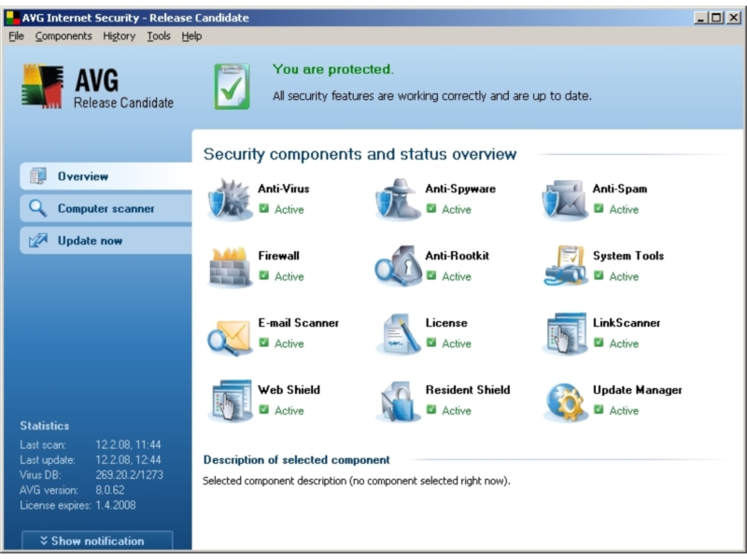Image resolution: width=747 pixels, height=560 pixels.
Task: Open the Update Manager gear icon
Action: point(565,401)
